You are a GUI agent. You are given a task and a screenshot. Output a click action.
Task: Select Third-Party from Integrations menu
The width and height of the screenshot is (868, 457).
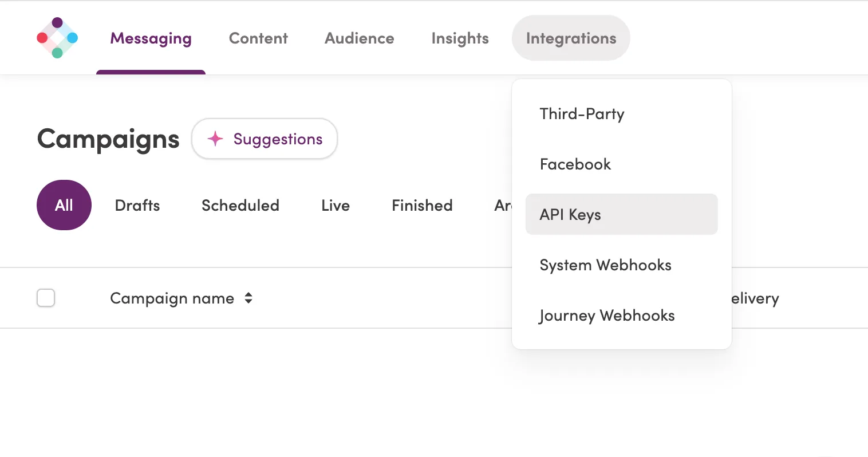click(582, 114)
